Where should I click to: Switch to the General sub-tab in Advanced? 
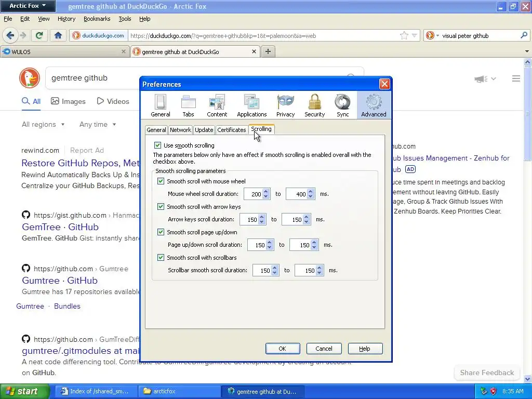point(156,130)
